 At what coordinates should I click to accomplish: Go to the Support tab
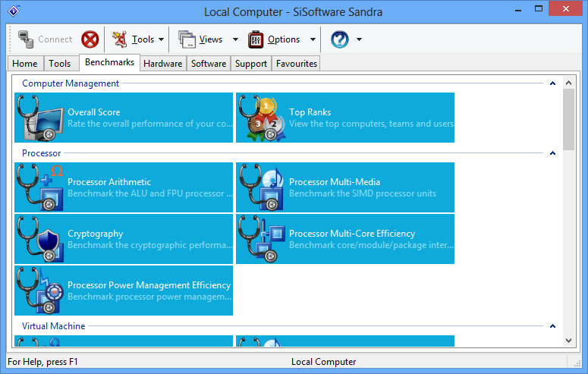pyautogui.click(x=251, y=64)
